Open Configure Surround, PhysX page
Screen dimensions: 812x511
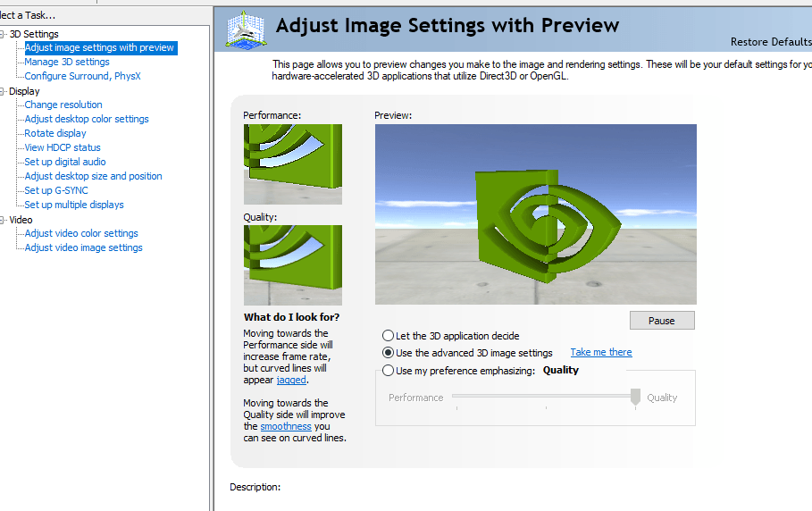[x=82, y=76]
